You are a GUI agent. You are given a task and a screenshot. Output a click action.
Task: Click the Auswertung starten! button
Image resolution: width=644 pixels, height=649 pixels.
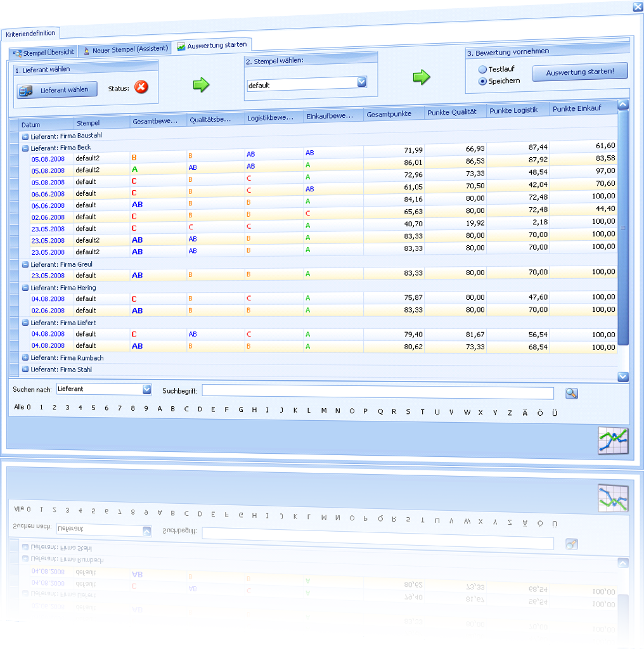pyautogui.click(x=580, y=72)
